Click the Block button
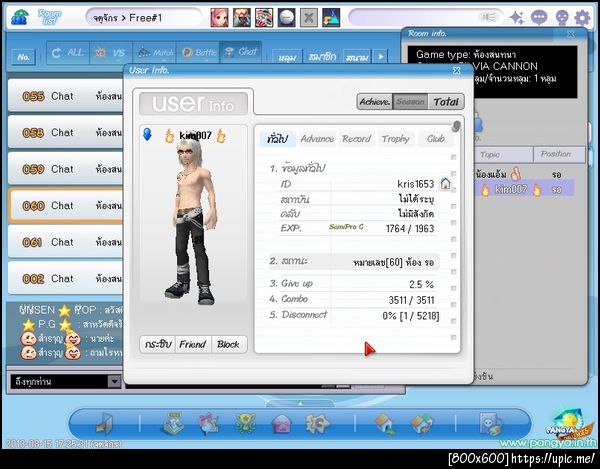This screenshot has height=469, width=600. click(228, 345)
